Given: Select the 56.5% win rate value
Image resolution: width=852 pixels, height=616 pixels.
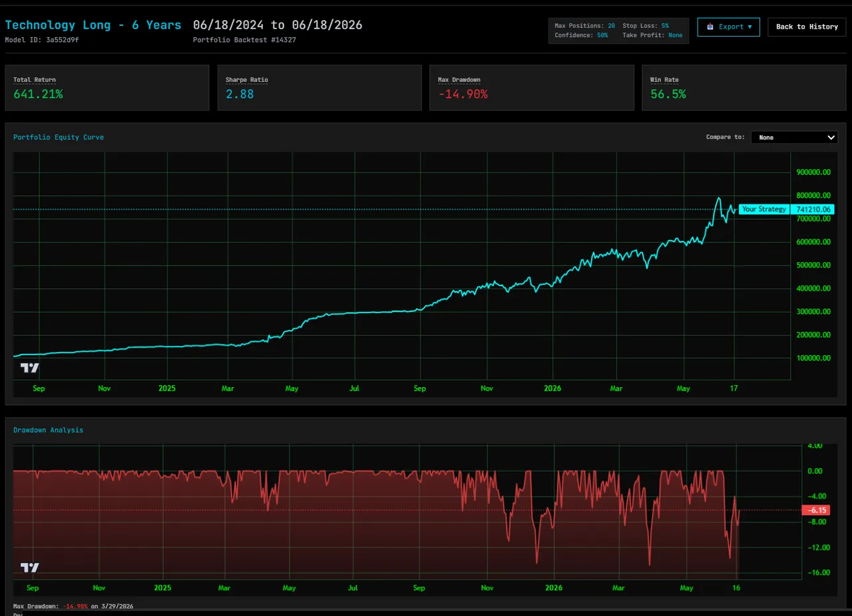Looking at the screenshot, I should click(x=668, y=94).
